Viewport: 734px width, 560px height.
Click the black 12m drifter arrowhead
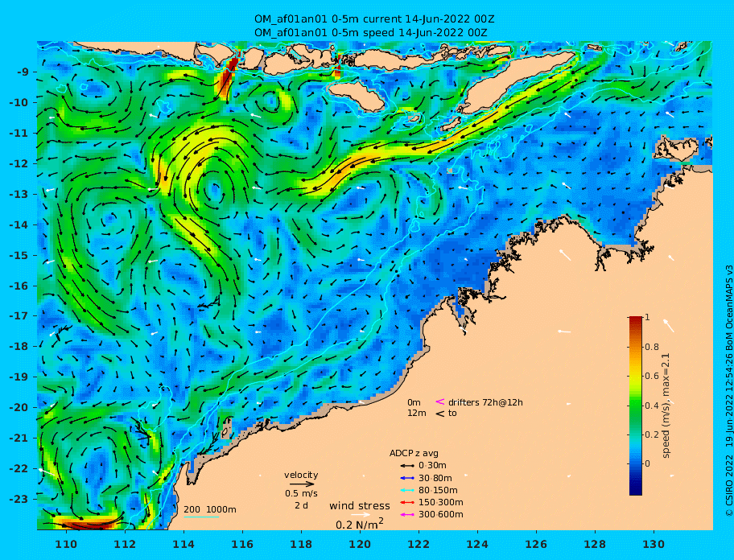click(x=440, y=414)
